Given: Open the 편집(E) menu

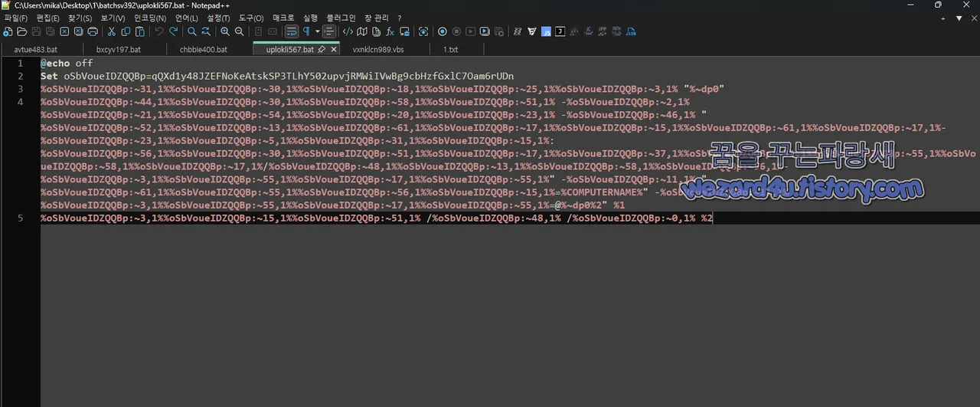Looking at the screenshot, I should tap(47, 18).
